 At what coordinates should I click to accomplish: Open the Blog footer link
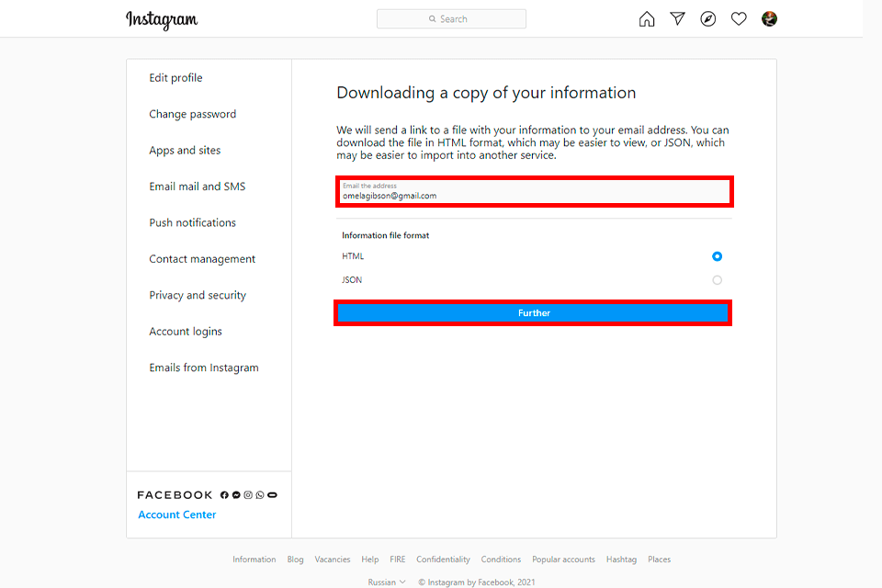[295, 560]
